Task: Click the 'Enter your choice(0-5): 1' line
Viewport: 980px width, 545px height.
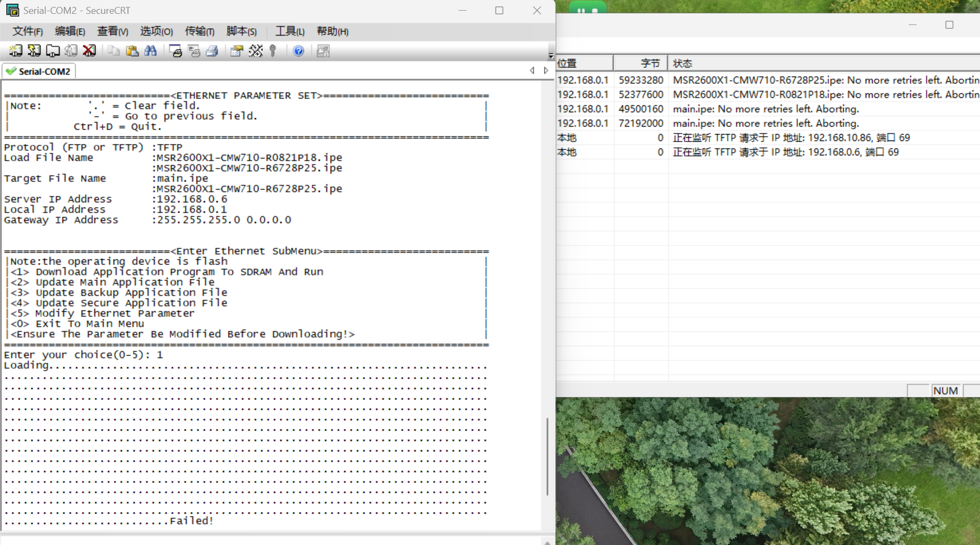Action: point(84,354)
